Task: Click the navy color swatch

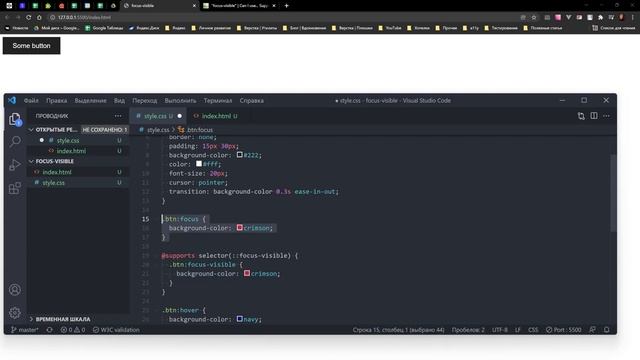Action: pos(240,319)
